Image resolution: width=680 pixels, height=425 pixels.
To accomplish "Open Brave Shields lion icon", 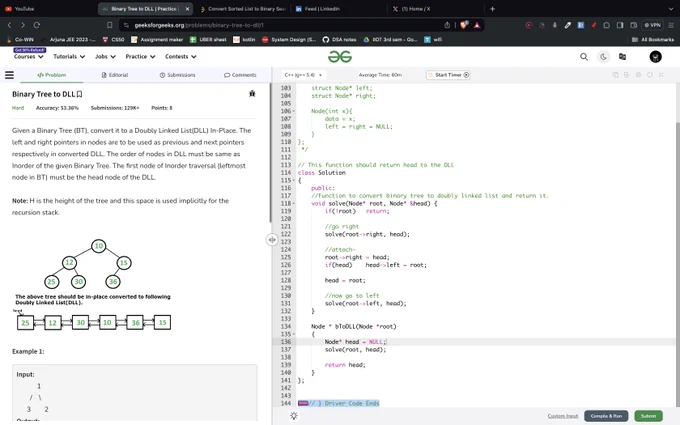I will pos(464,25).
